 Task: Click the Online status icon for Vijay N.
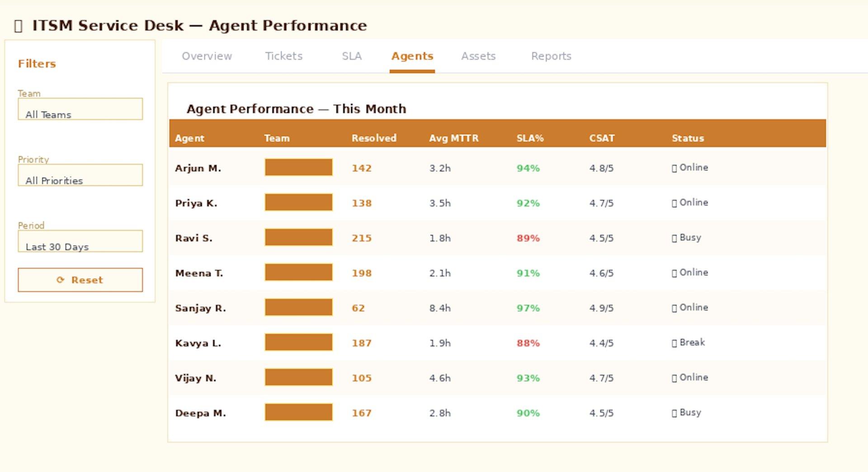tap(674, 378)
